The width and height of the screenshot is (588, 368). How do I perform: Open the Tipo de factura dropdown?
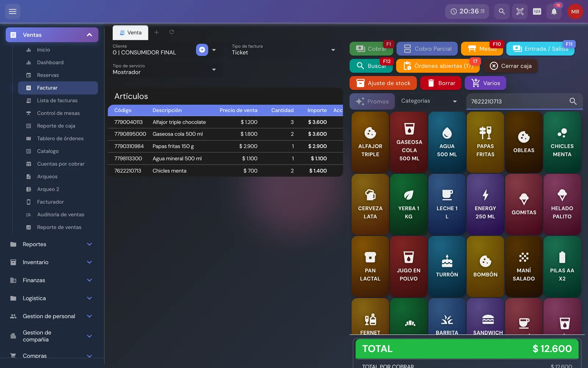[284, 50]
